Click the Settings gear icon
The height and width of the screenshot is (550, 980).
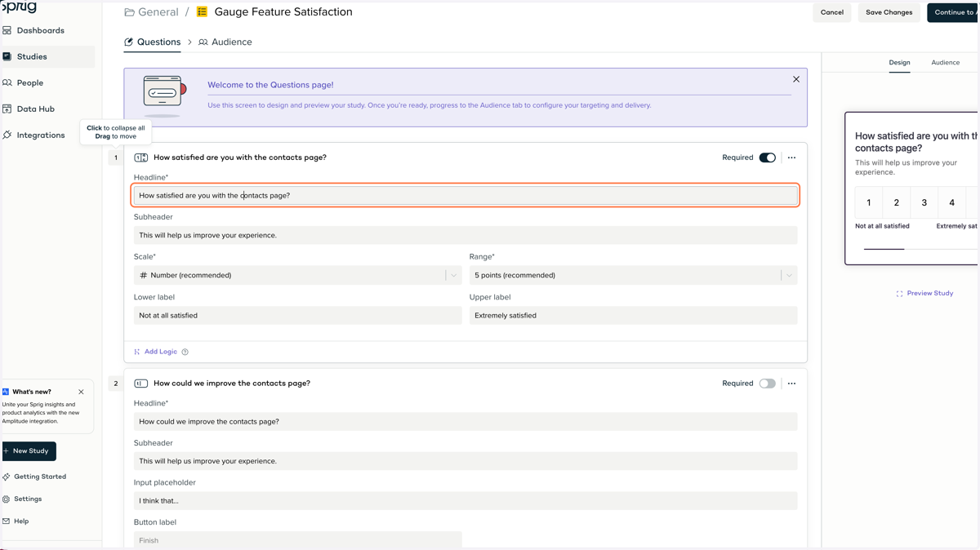point(7,499)
